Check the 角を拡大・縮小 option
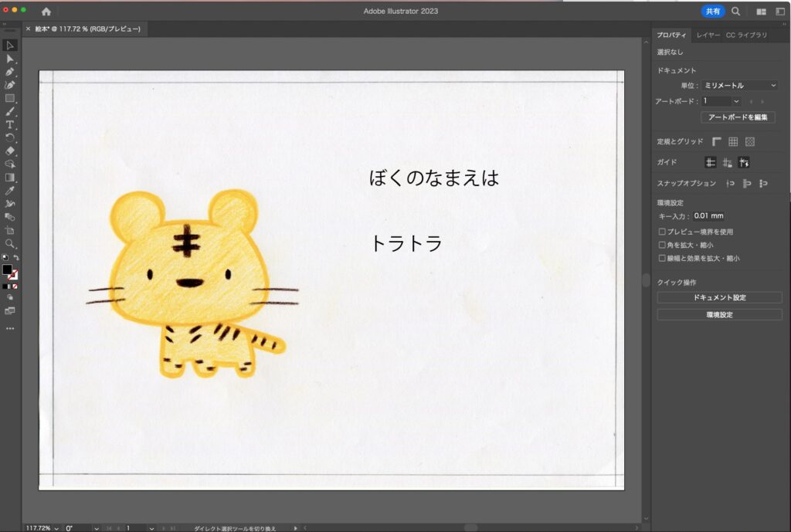This screenshot has height=532, width=791. [x=662, y=245]
